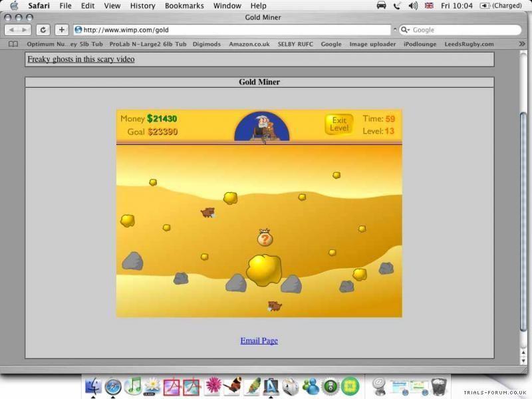Open the Google bookmark in bookmarks bar
This screenshot has width=532, height=399.
pyautogui.click(x=331, y=44)
